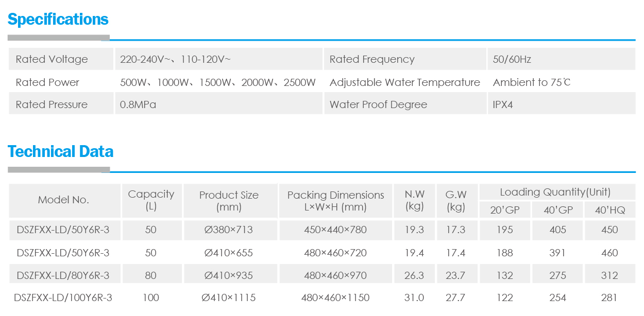Select the Ambient to 75℃ value
This screenshot has width=644, height=316.
tap(531, 82)
